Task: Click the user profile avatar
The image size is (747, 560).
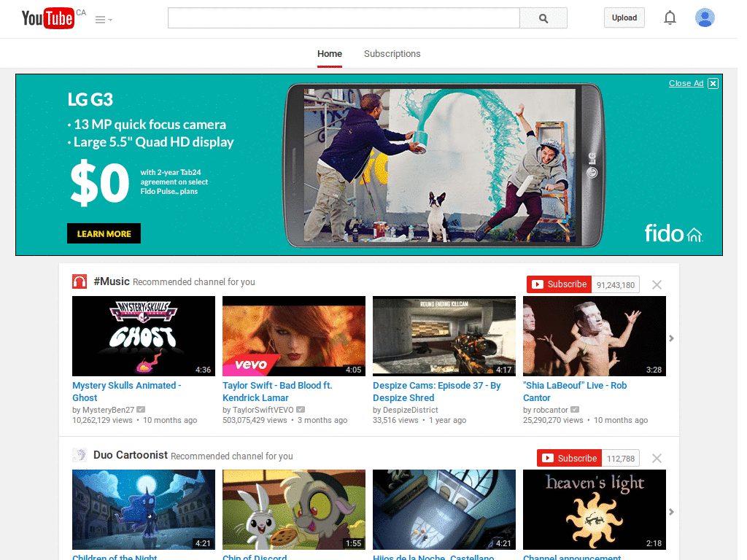Action: pos(705,17)
